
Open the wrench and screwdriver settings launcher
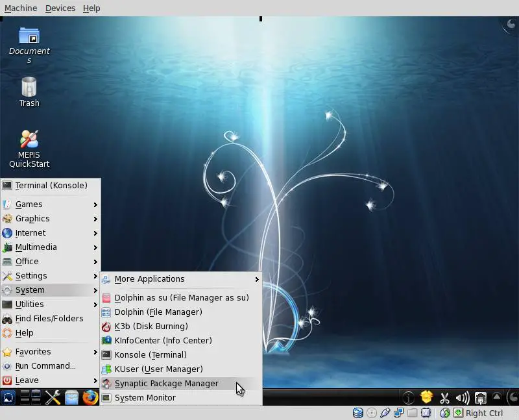tap(53, 397)
